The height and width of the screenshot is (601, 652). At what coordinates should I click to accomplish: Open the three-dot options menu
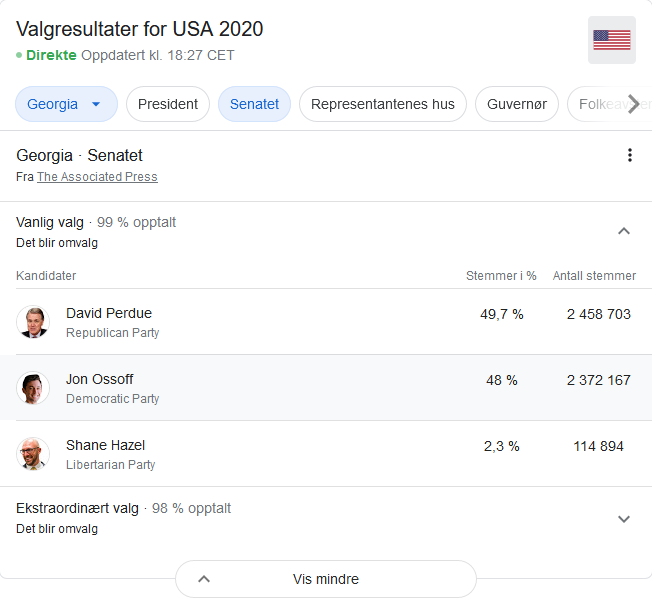click(629, 155)
